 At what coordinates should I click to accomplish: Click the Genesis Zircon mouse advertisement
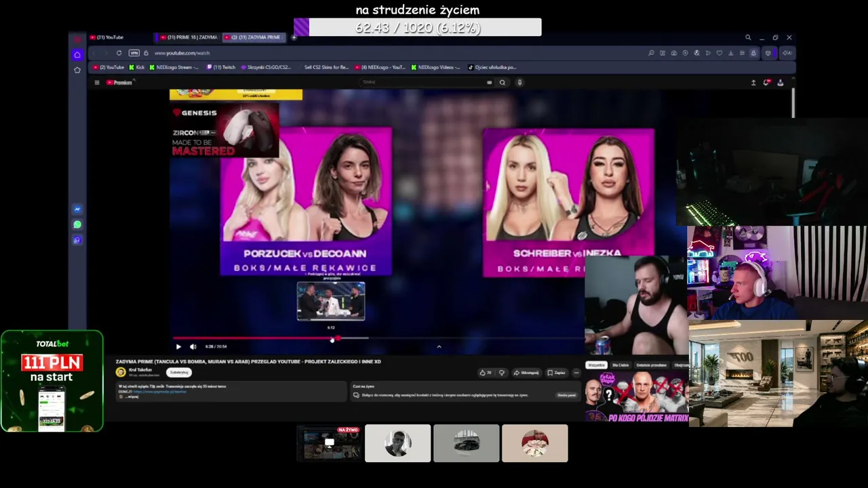click(224, 131)
